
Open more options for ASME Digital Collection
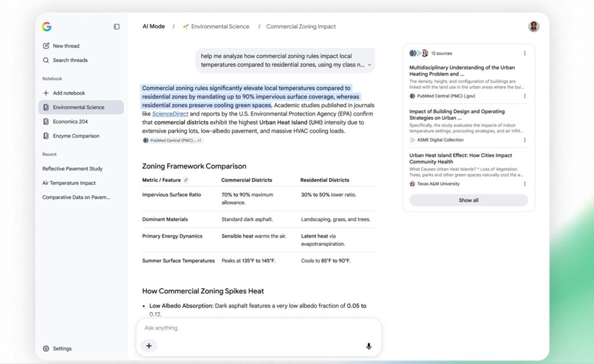[524, 140]
